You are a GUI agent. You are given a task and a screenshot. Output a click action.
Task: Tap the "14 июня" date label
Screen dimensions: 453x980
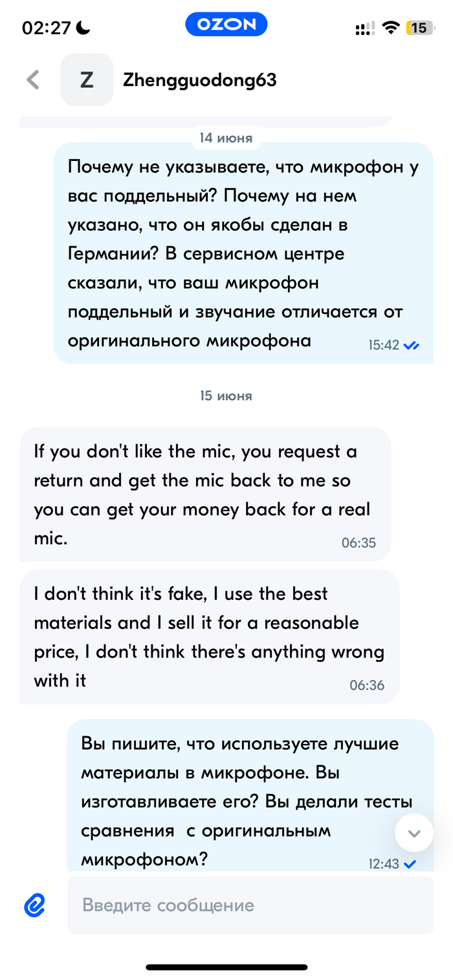226,138
